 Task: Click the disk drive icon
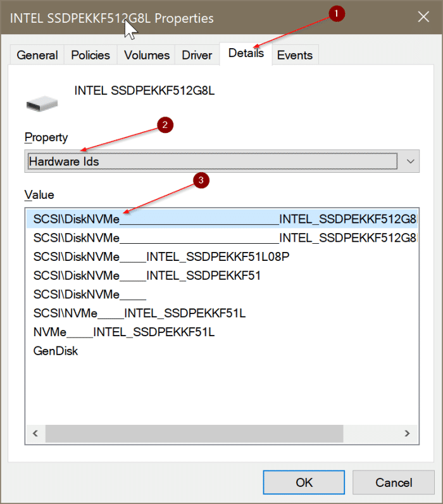click(42, 103)
